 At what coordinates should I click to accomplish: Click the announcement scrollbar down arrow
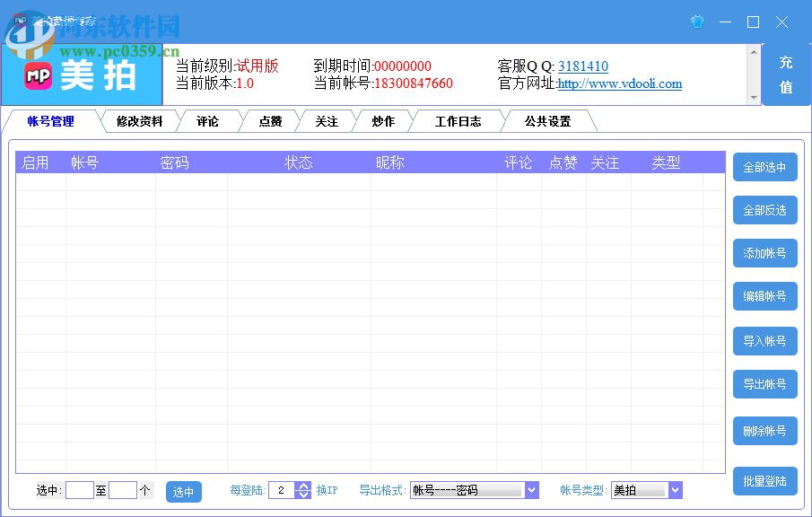[x=754, y=98]
